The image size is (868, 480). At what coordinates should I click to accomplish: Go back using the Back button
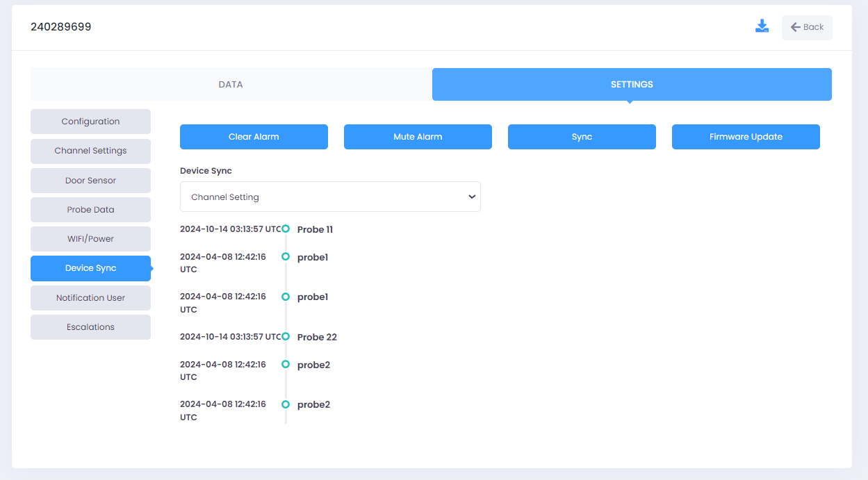[x=807, y=27]
